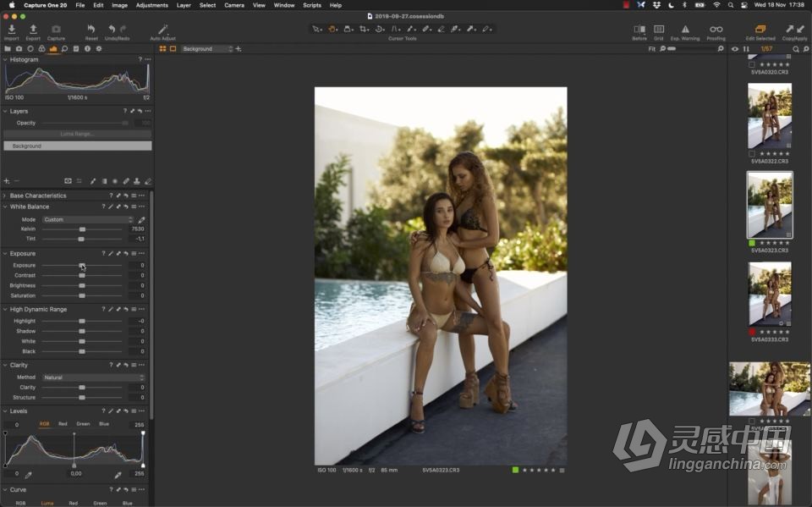Image resolution: width=812 pixels, height=507 pixels.
Task: Select the layer erase mask icon
Action: pos(147,181)
